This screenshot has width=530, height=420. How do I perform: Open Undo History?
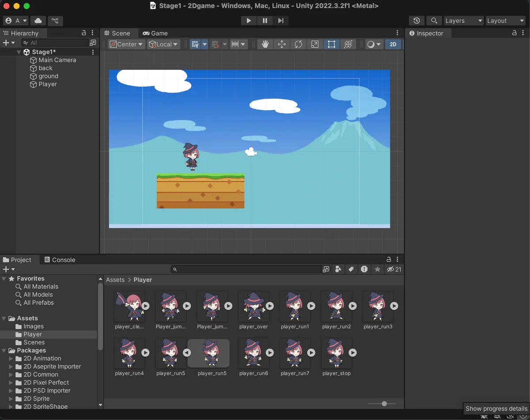click(417, 21)
